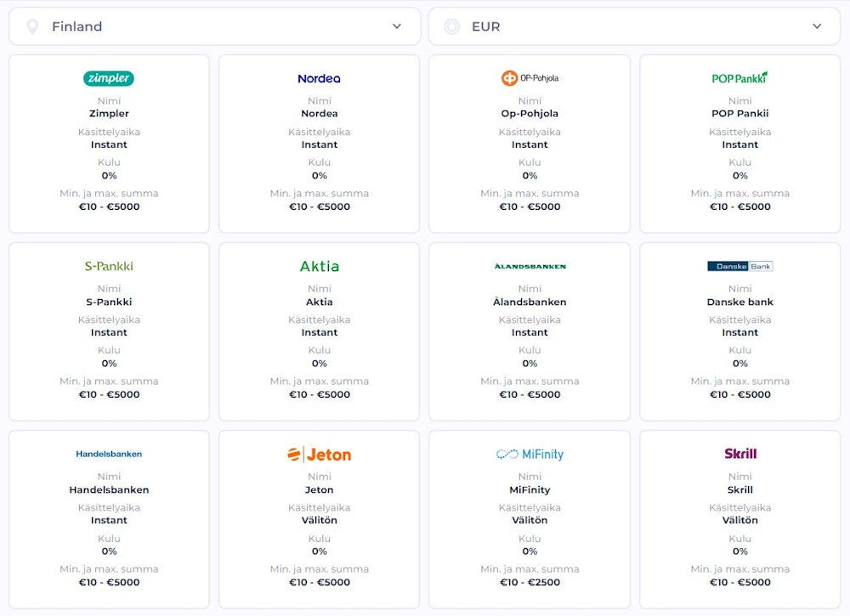The height and width of the screenshot is (616, 850).
Task: Click the Skrill logo
Action: point(739,454)
